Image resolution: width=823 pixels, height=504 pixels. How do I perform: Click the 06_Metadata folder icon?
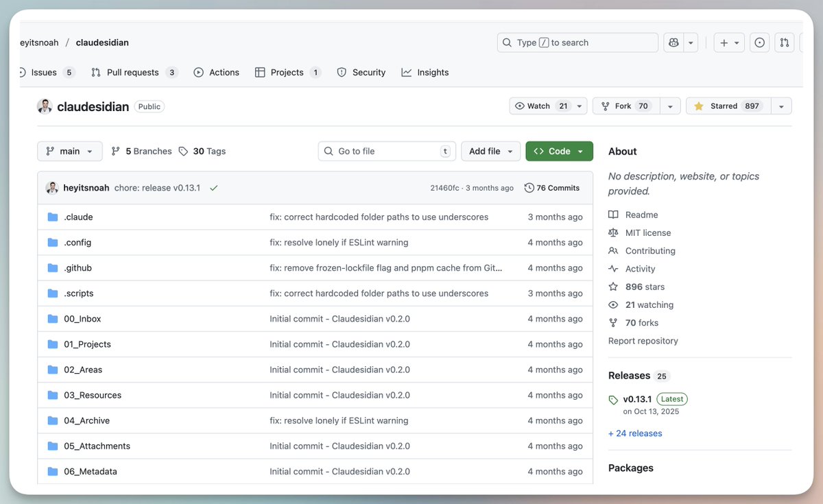53,471
